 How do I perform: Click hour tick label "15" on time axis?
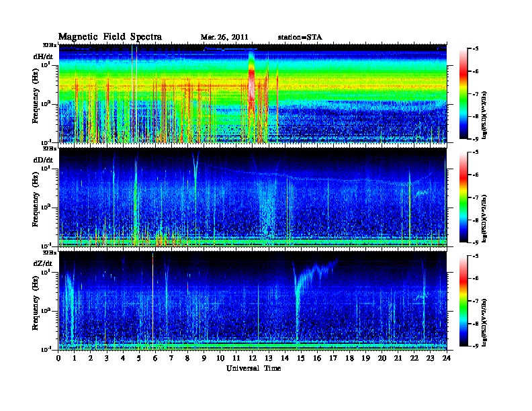[x=301, y=359]
